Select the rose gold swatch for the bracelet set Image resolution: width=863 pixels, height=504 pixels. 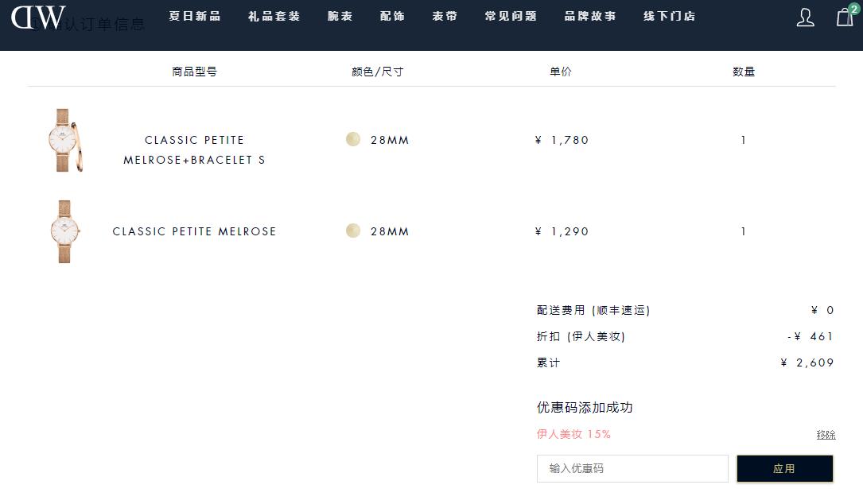(x=352, y=139)
